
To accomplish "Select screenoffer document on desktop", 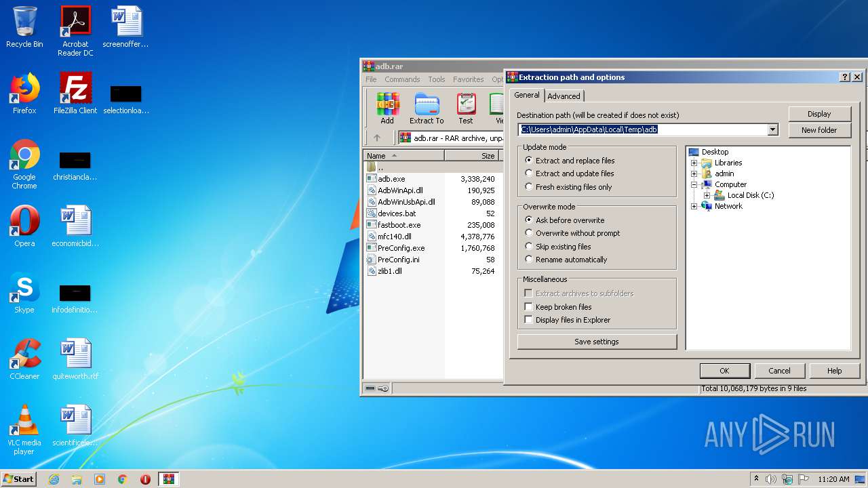I will (126, 27).
